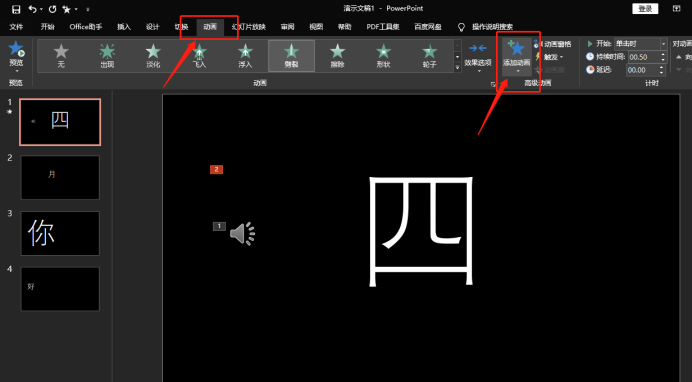Select the 动画 ribbon tab
Image resolution: width=692 pixels, height=382 pixels.
210,27
